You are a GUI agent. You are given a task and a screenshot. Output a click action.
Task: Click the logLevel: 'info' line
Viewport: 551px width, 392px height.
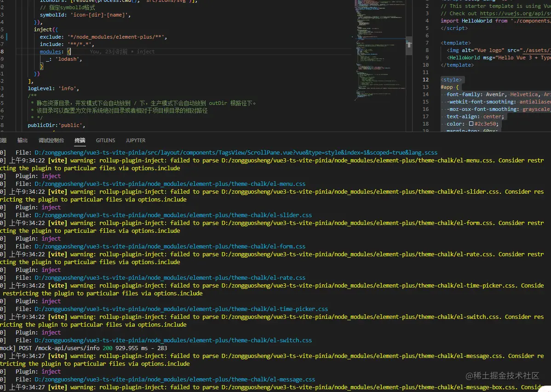tap(53, 89)
